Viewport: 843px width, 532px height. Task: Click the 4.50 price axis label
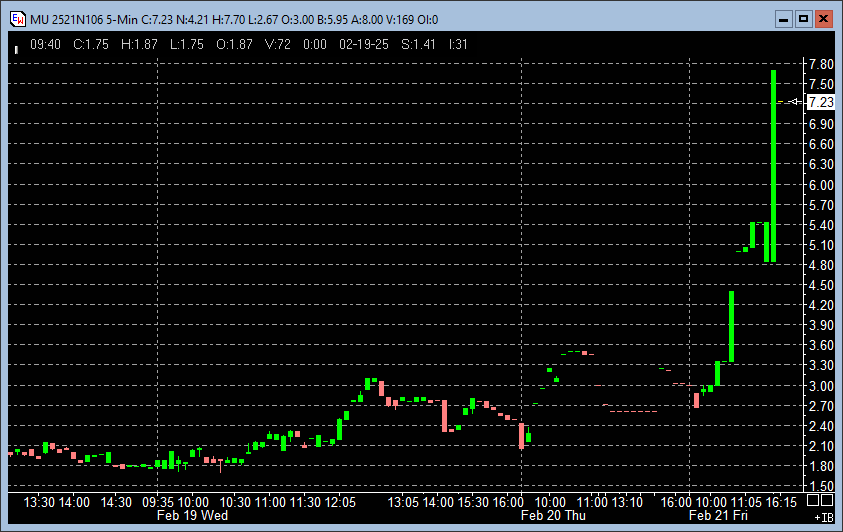click(x=821, y=285)
